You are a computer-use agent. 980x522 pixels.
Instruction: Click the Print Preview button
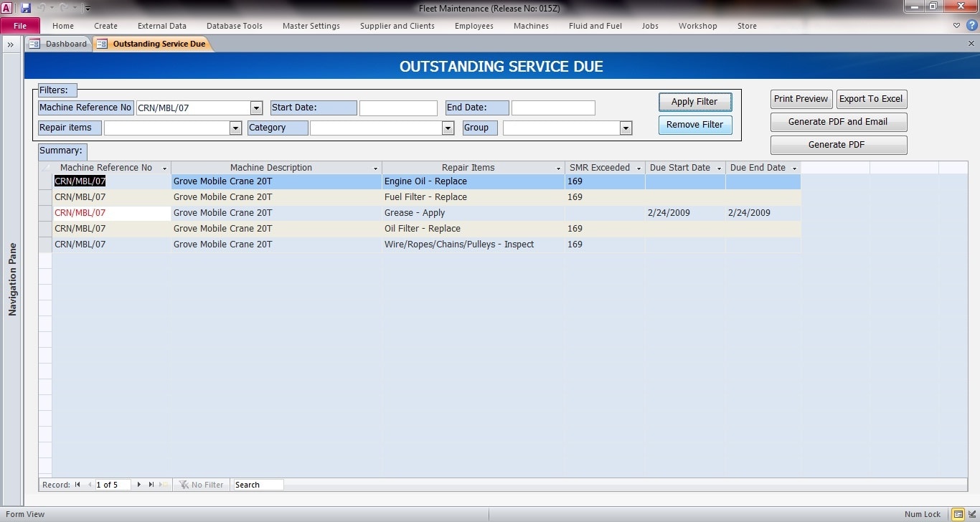[x=801, y=99]
